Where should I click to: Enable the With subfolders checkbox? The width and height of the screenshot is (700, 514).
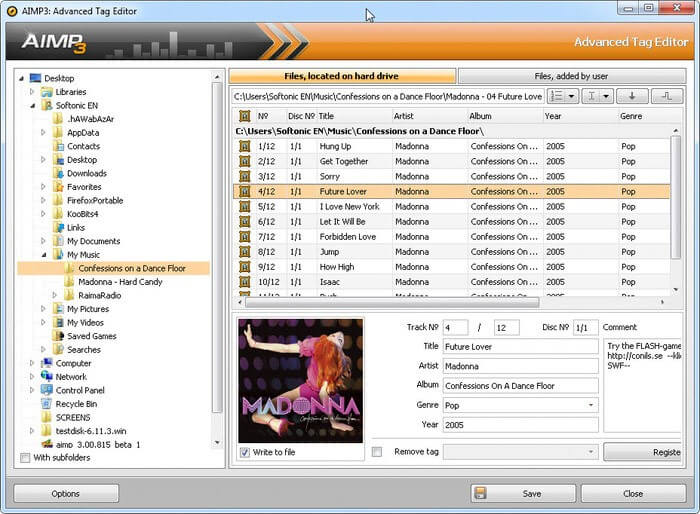(25, 458)
